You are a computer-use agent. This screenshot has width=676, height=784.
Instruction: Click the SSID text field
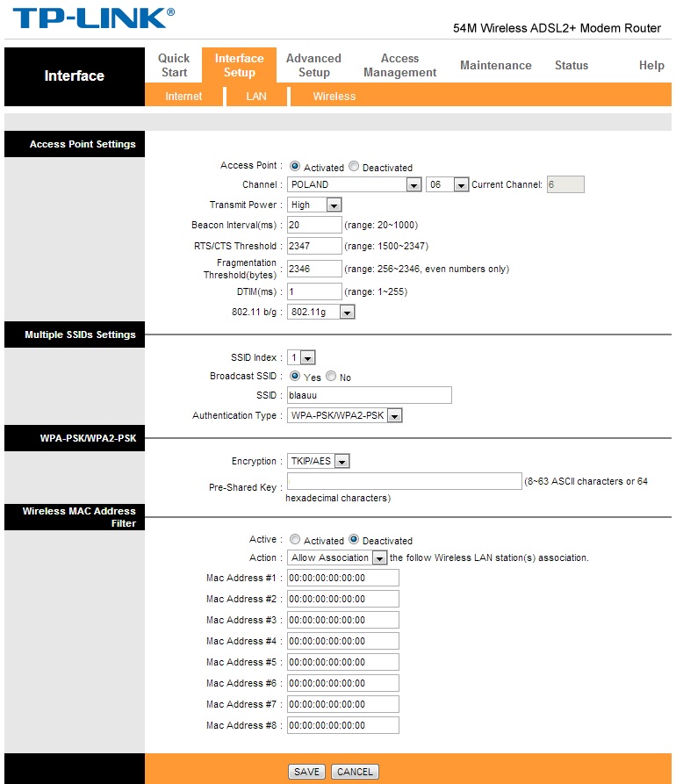370,395
